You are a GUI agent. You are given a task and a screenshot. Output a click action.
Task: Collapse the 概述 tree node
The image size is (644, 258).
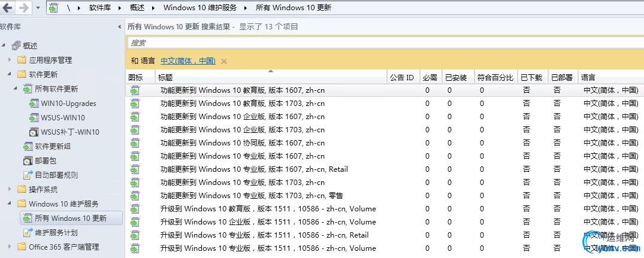coord(4,45)
